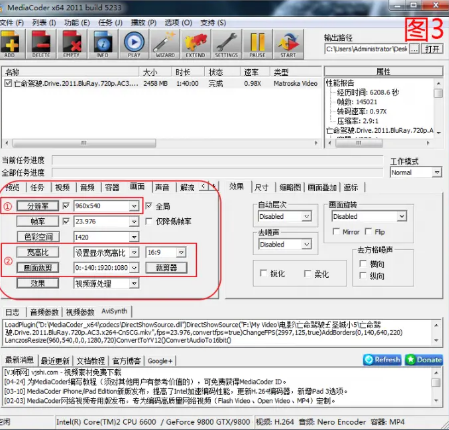
Task: Toggle the Mirror checkbox
Action: tap(336, 231)
